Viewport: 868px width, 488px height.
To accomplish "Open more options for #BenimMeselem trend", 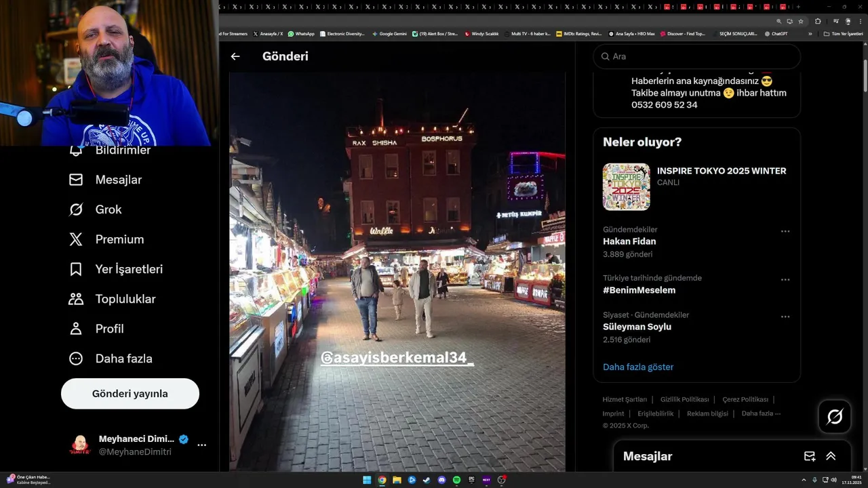I will coord(785,279).
